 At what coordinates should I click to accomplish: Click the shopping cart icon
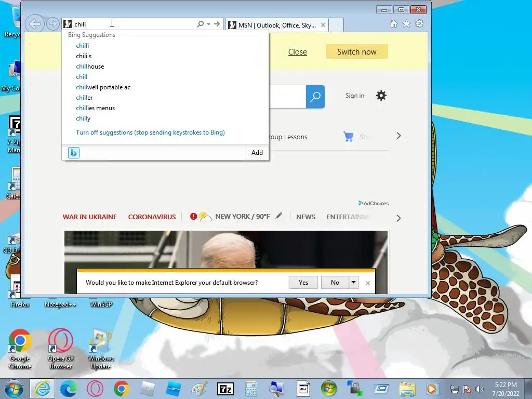349,137
